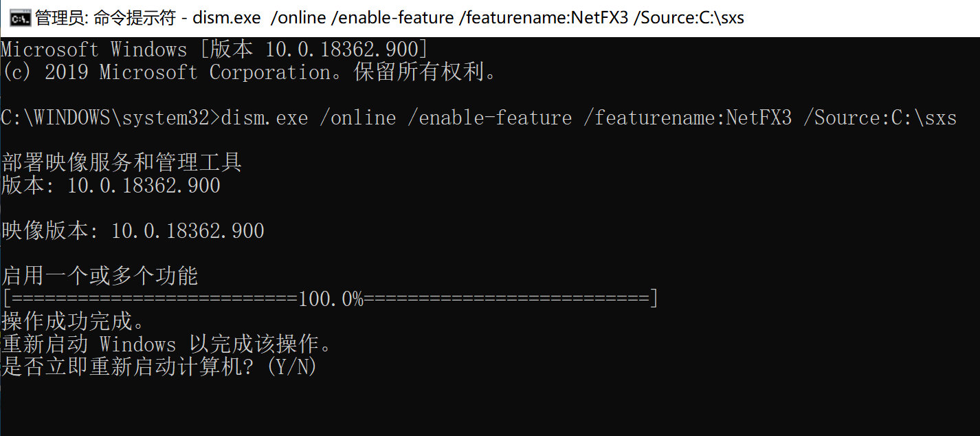
Task: Click the 2019 Microsoft Corporation copyright line
Action: (249, 72)
